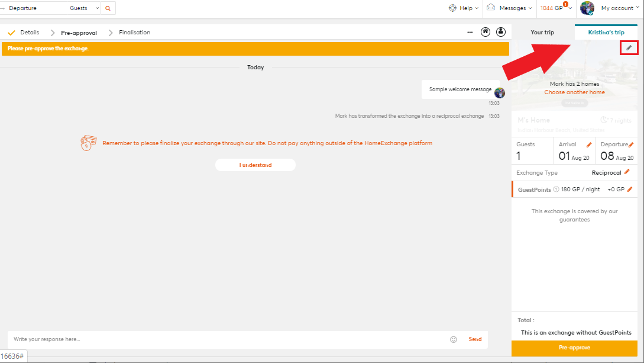Click the Send message button
644x363 pixels.
click(x=475, y=339)
